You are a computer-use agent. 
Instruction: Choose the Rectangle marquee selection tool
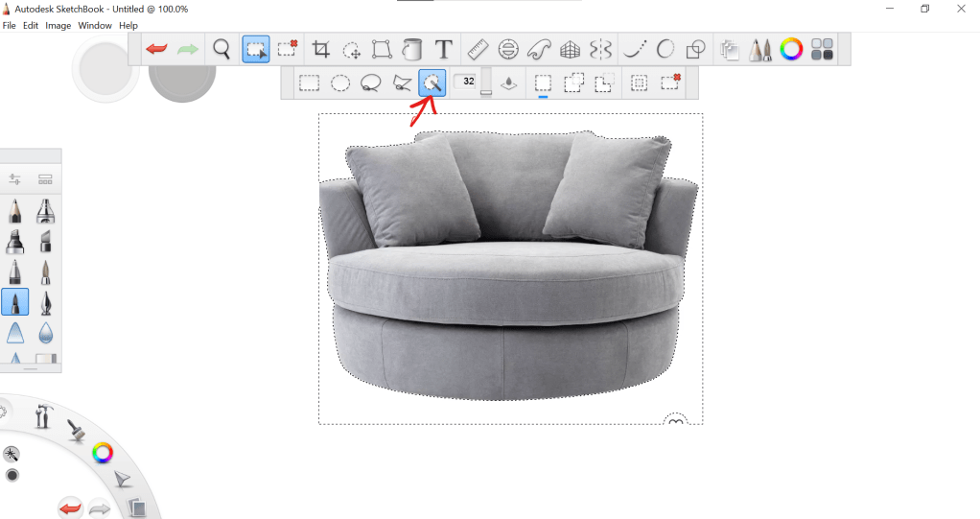309,83
